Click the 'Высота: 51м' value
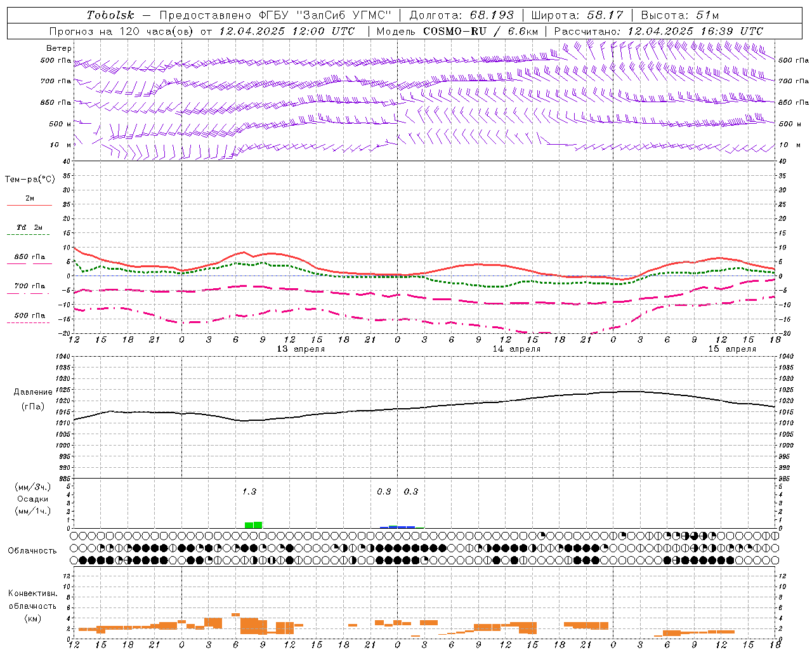812x650 pixels. (680, 15)
